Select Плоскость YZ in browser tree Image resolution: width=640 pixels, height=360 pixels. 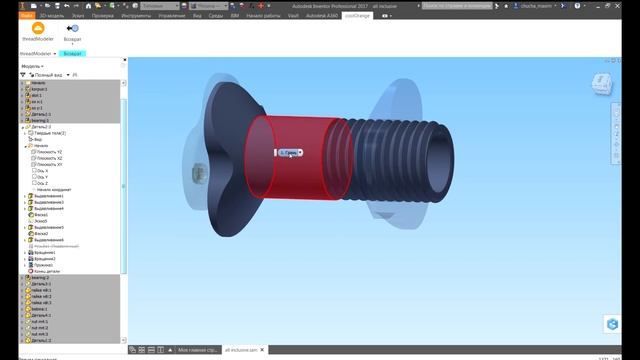point(47,152)
